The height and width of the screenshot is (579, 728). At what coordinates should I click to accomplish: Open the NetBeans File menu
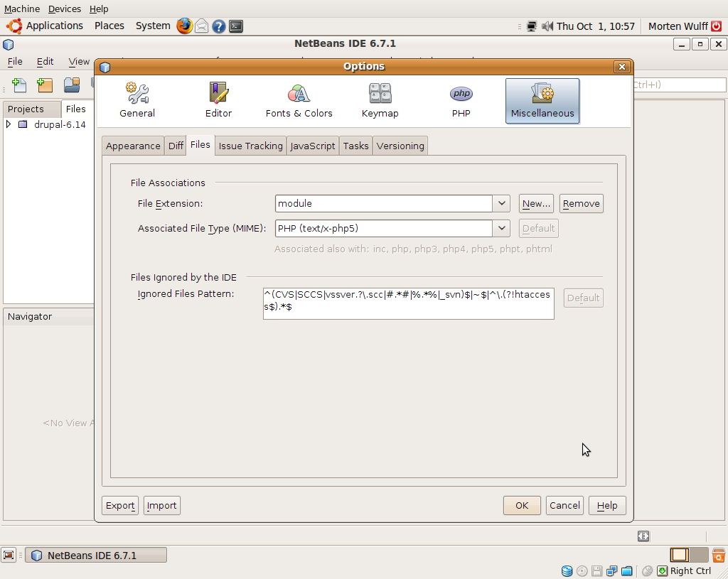pos(15,61)
